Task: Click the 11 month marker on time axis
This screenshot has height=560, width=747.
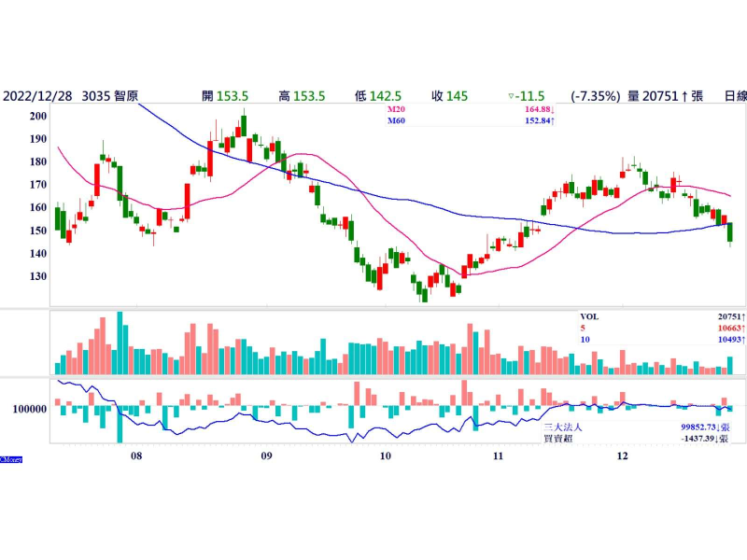Action: click(498, 456)
